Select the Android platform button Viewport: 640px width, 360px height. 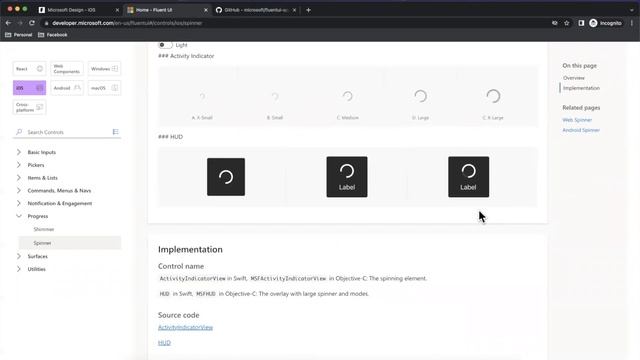pyautogui.click(x=67, y=88)
